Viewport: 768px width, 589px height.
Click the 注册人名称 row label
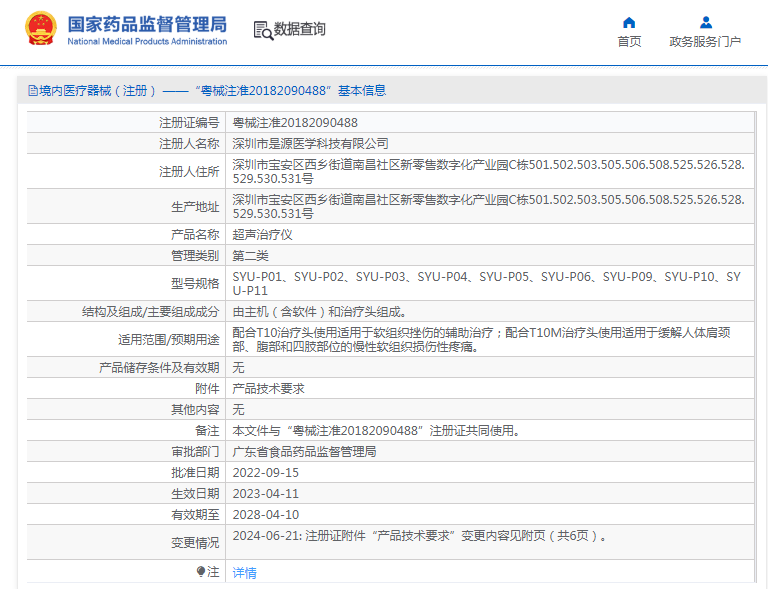(x=189, y=143)
